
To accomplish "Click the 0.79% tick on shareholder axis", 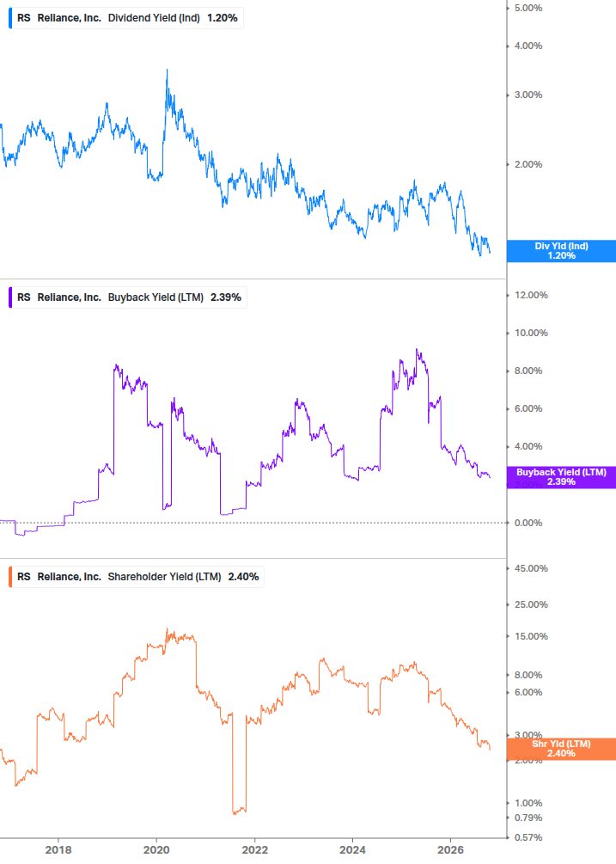I will click(x=528, y=818).
